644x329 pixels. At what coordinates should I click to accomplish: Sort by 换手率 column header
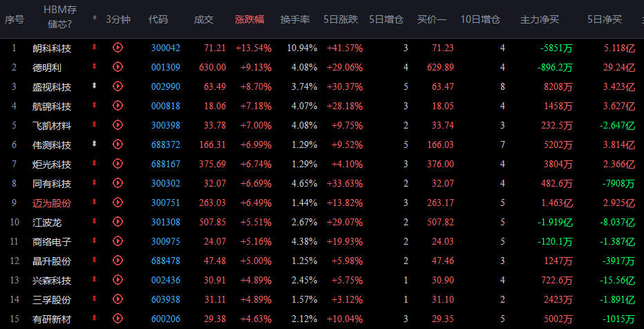(295, 19)
